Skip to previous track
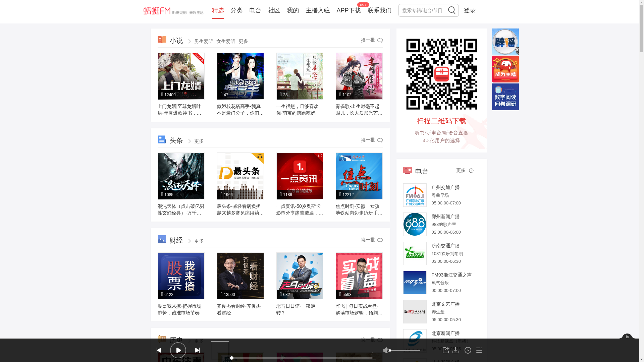Viewport: 644px width, 362px height. tap(159, 350)
